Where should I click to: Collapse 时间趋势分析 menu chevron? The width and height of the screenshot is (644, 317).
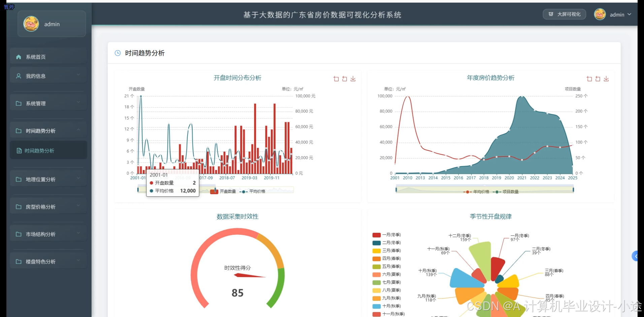pos(78,129)
